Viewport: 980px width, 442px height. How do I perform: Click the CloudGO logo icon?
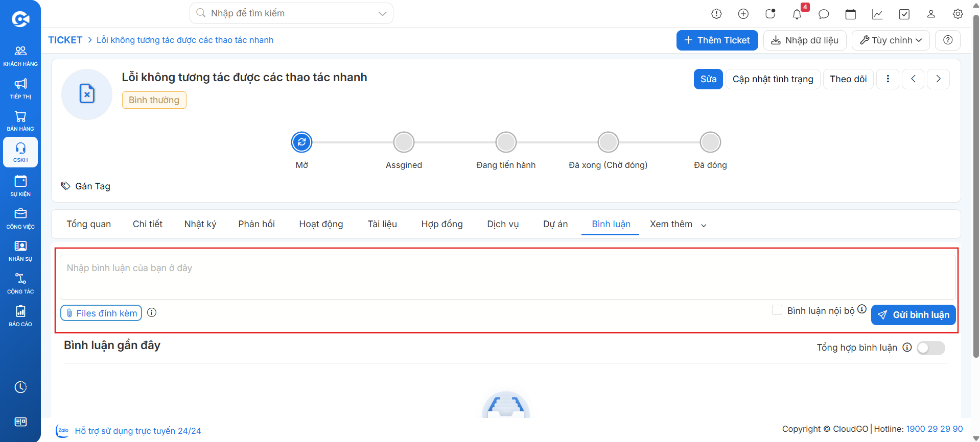(x=20, y=19)
